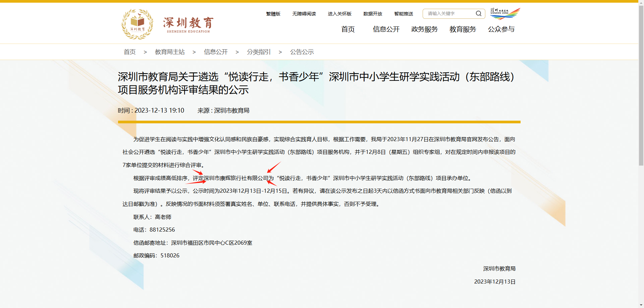Open the 公众参与 menu item
The image size is (644, 308).
pos(501,29)
